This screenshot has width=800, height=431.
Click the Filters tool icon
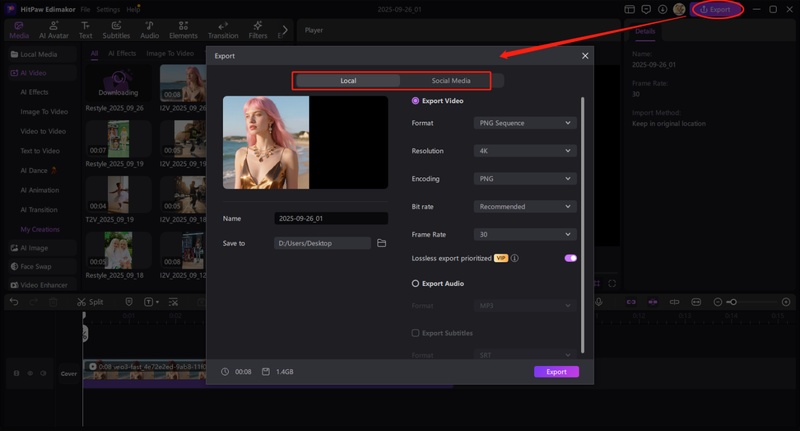258,29
